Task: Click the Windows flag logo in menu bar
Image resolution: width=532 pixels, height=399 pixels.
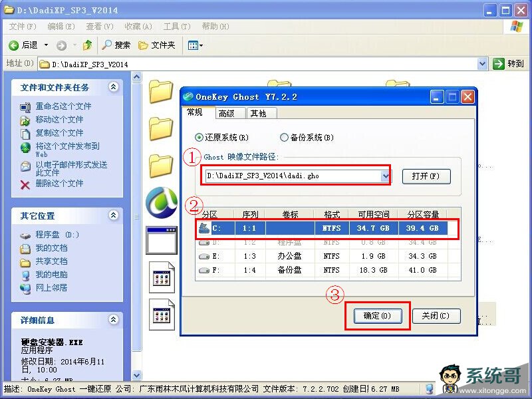Action: coord(517,27)
